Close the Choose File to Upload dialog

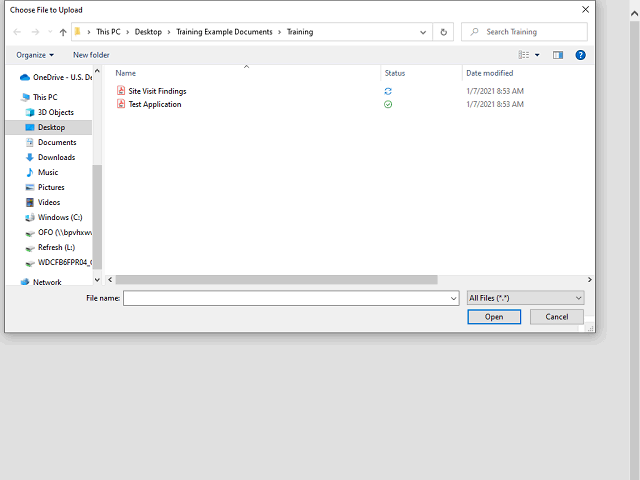(x=585, y=9)
